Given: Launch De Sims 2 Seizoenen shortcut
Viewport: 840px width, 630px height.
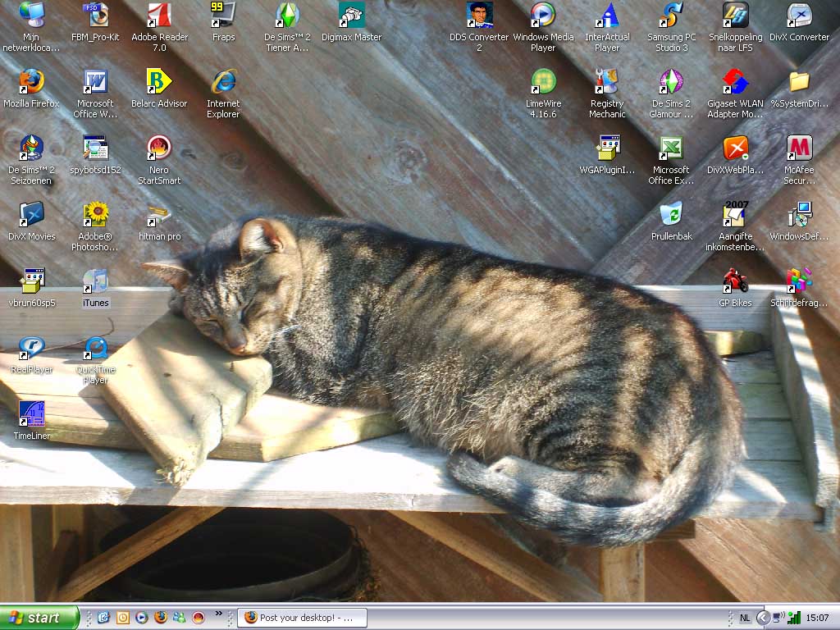Looking at the screenshot, I should [x=31, y=160].
